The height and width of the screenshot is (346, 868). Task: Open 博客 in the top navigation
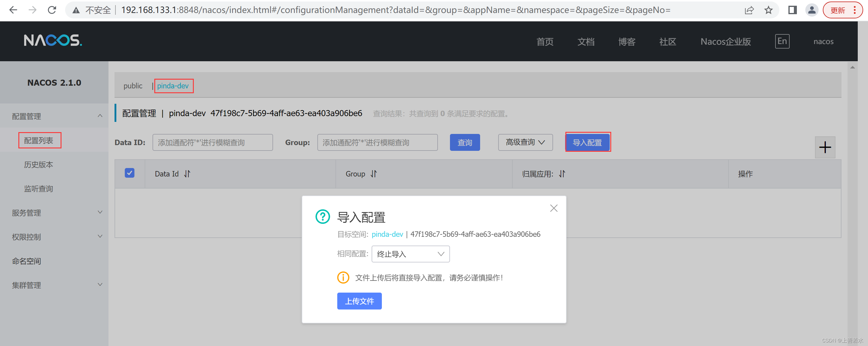coord(627,42)
